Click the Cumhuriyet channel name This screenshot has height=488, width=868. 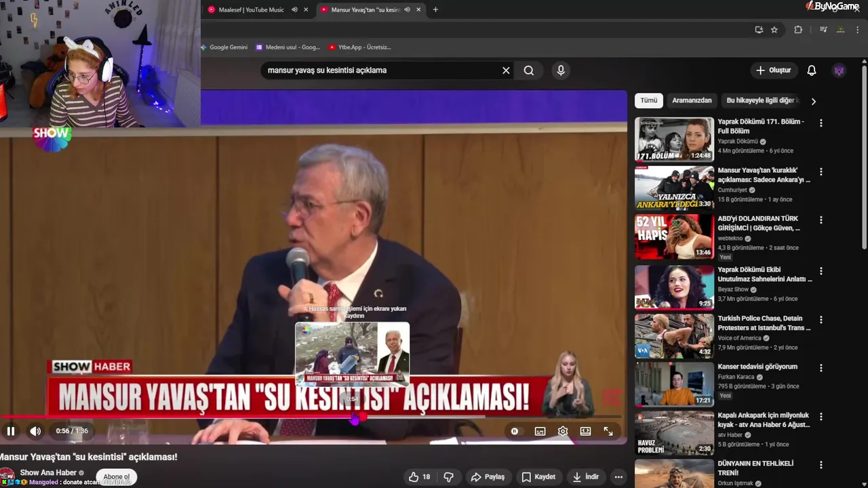pyautogui.click(x=734, y=190)
